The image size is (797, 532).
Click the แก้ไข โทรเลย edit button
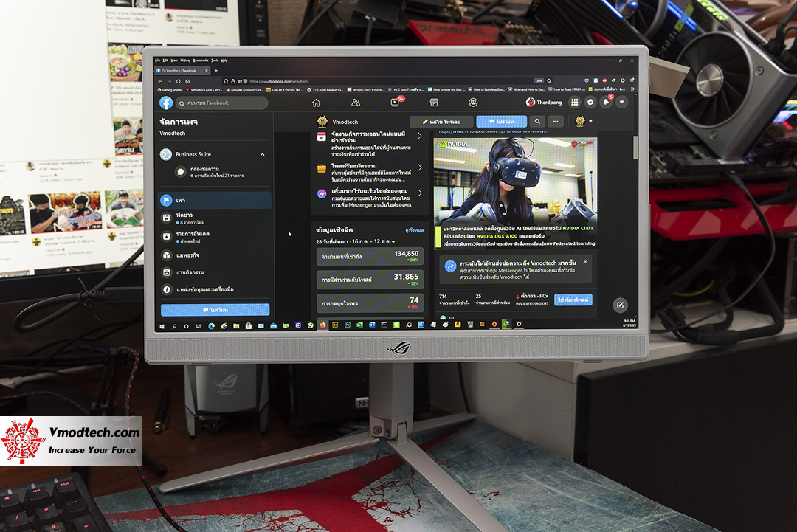pos(441,122)
